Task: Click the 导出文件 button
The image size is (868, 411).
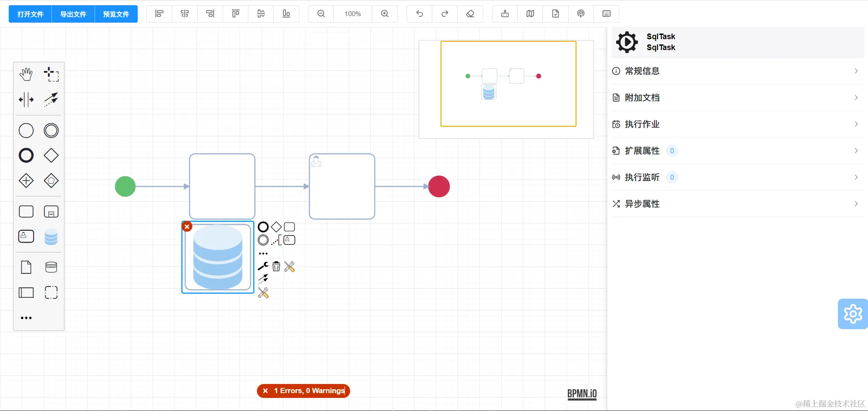Action: tap(73, 14)
